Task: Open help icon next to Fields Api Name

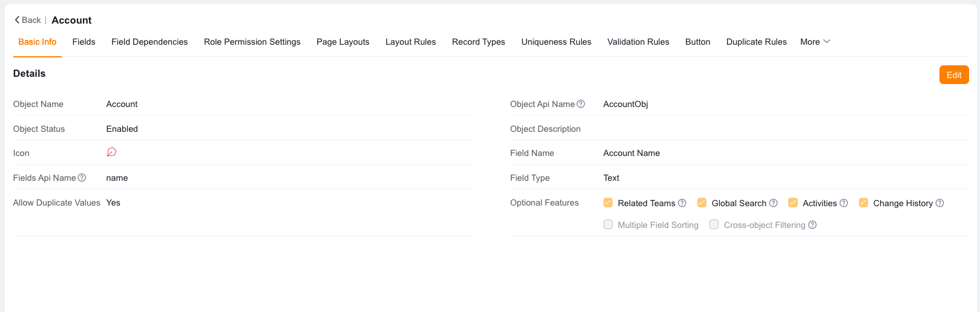Action: point(82,178)
